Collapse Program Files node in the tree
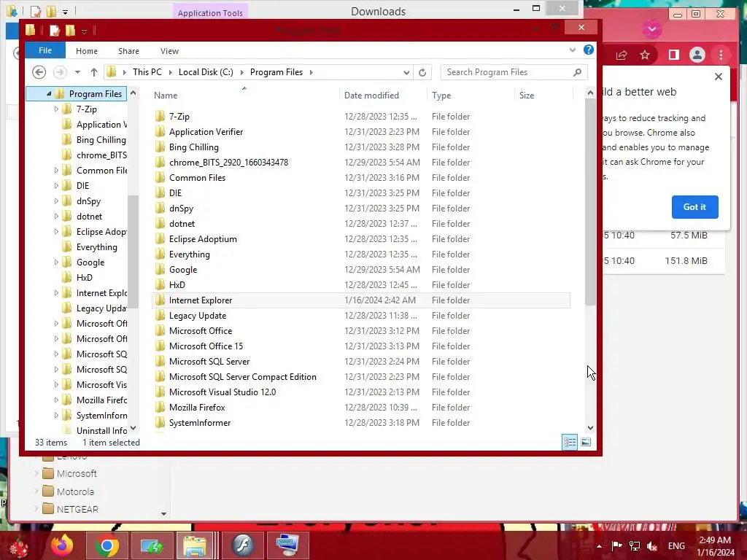Image resolution: width=747 pixels, height=560 pixels. click(x=49, y=94)
